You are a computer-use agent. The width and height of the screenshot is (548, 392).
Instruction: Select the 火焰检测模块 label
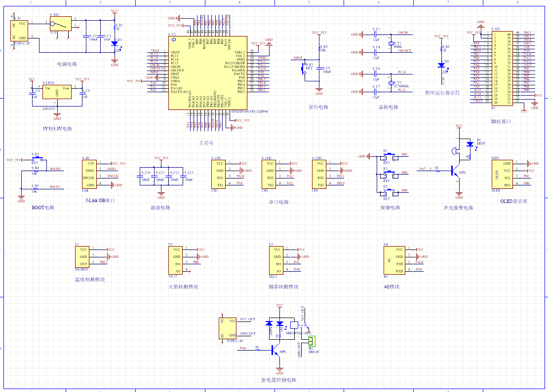(x=184, y=286)
